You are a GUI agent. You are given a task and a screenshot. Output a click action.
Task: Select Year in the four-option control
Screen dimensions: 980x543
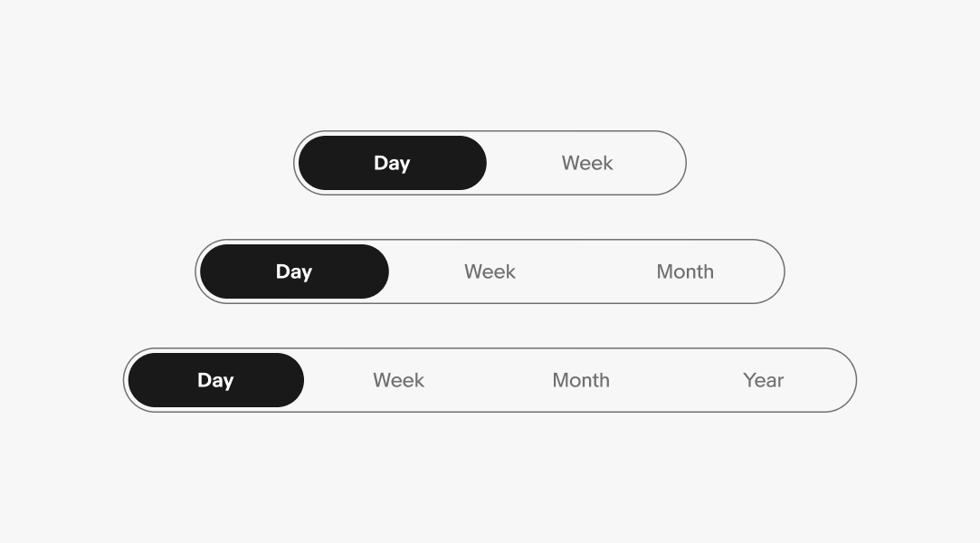pyautogui.click(x=763, y=380)
